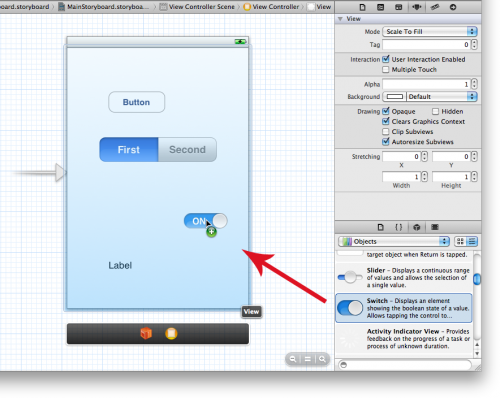Screen dimensions: 500x398
Task: Select the Slider object in library
Action: pos(404,278)
